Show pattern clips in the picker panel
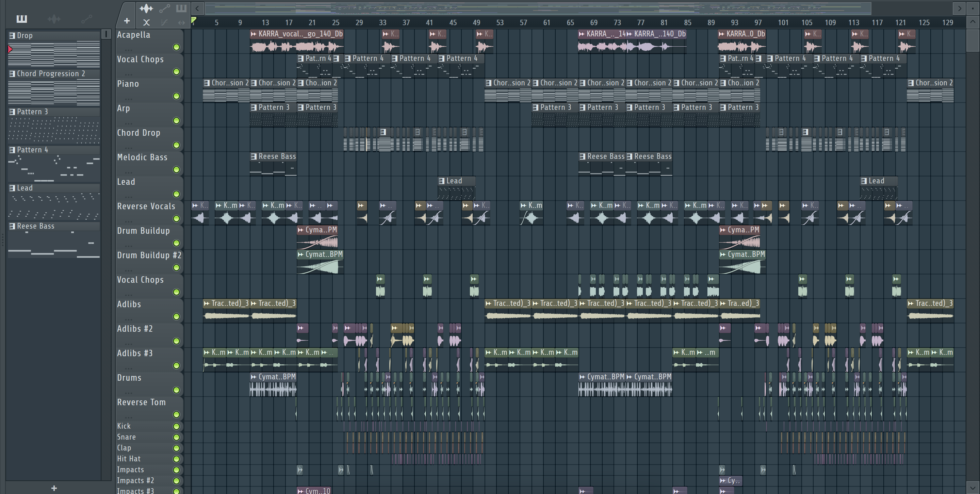The image size is (980, 494). (22, 19)
